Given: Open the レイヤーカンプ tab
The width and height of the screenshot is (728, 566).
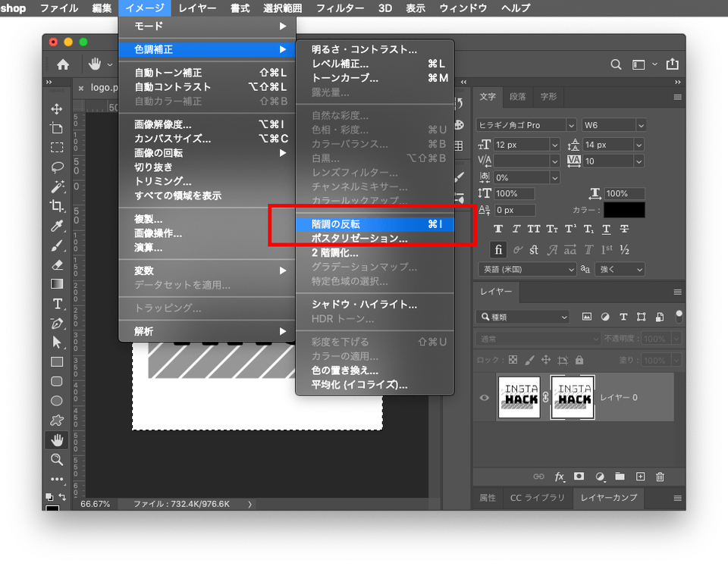Looking at the screenshot, I should click(x=609, y=498).
